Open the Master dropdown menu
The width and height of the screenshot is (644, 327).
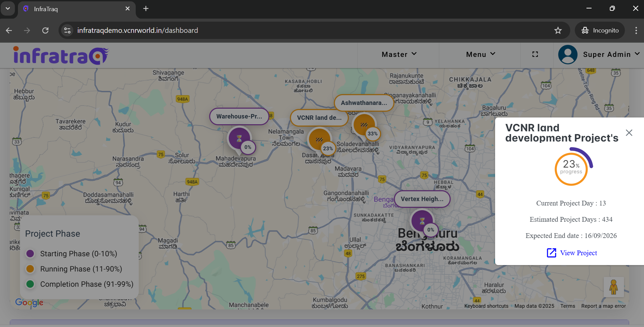coord(399,54)
